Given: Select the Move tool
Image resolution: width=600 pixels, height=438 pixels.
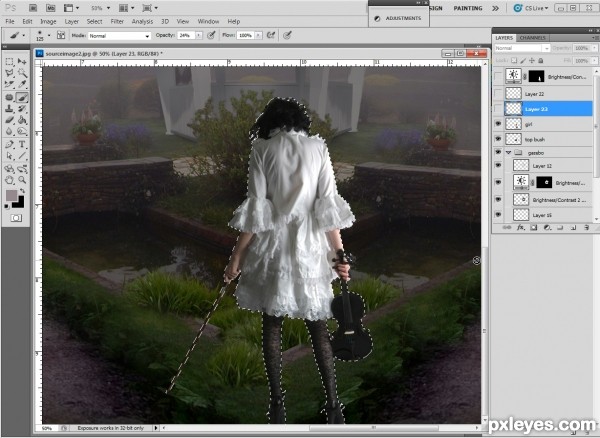Looking at the screenshot, I should [22, 62].
